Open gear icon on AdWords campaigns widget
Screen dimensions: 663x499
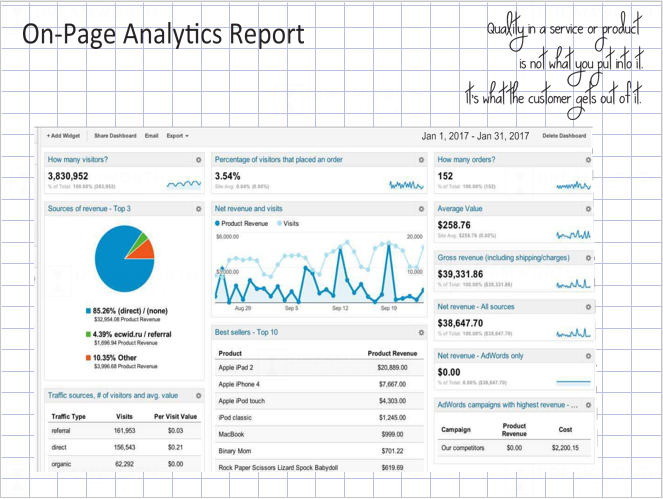click(x=588, y=405)
